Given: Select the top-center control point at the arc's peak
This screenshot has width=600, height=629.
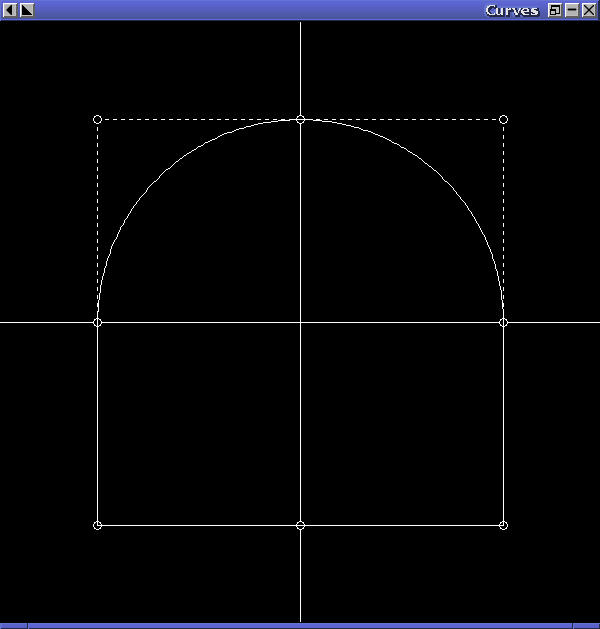Looking at the screenshot, I should click(x=300, y=120).
